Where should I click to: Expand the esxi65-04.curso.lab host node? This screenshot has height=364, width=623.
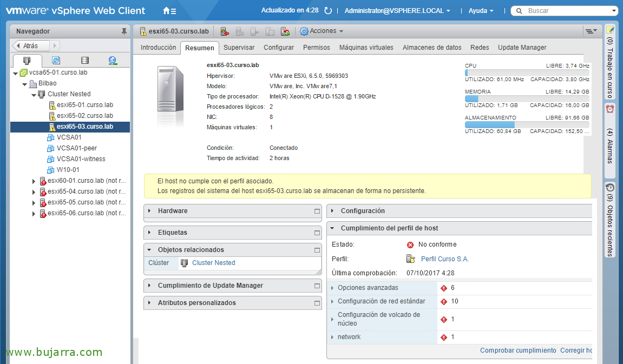34,191
